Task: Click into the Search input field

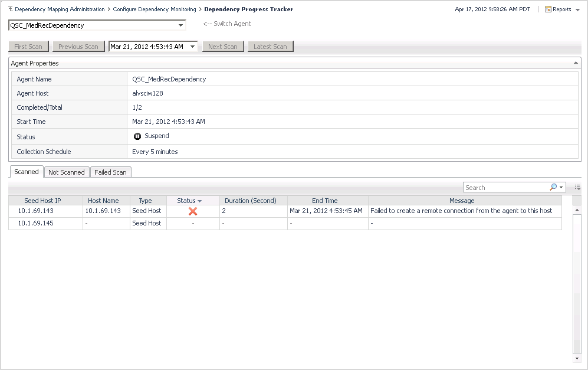Action: tap(506, 187)
